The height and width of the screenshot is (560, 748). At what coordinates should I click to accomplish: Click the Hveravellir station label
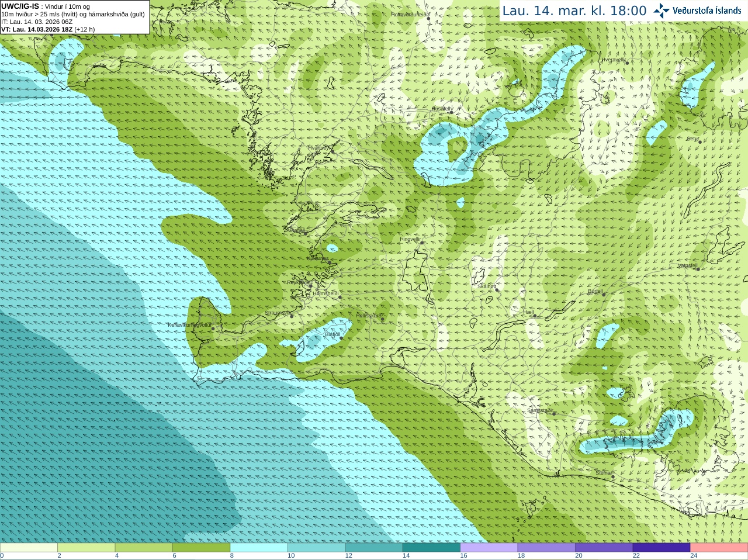[614, 60]
